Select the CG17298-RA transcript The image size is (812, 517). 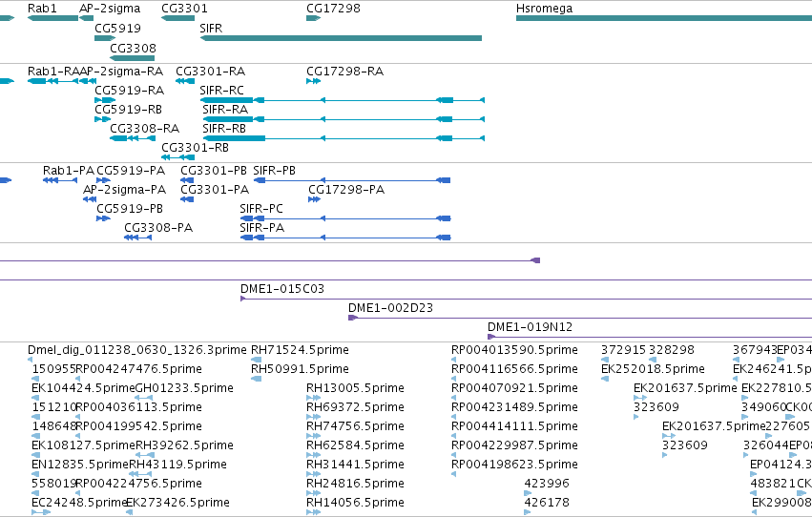tap(313, 81)
